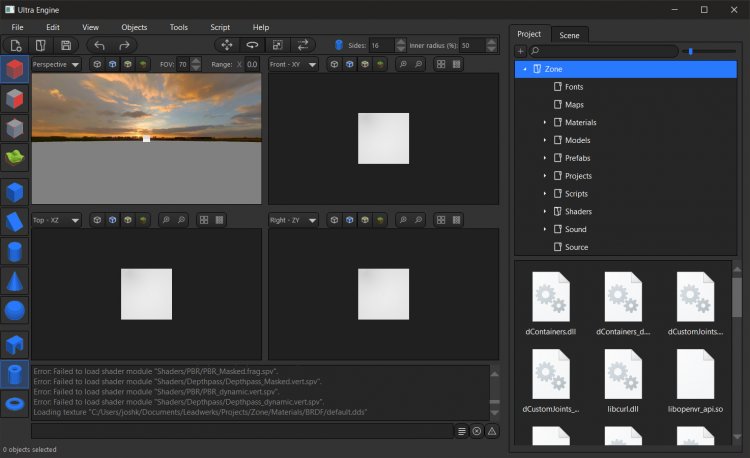Expand the Shaders folder in project tree
Screen dimensions: 750x458
[x=545, y=212]
